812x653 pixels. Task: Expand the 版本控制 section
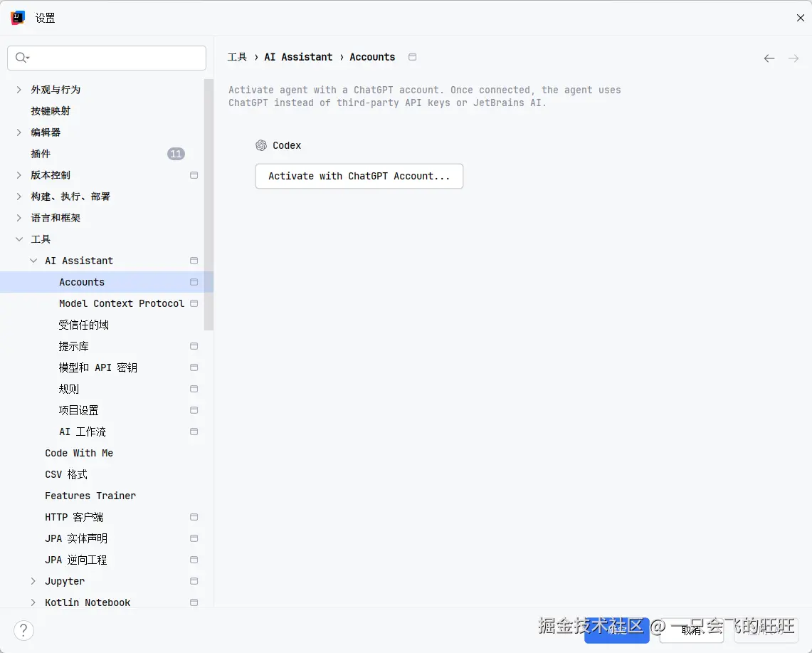(19, 175)
